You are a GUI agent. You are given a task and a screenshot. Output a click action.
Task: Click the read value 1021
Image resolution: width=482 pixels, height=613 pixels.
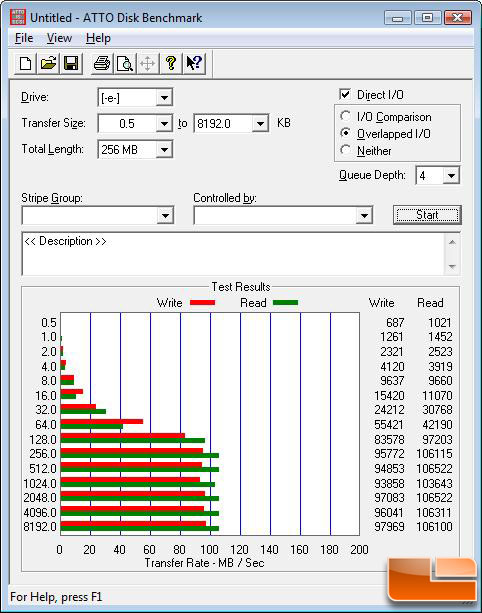(x=440, y=323)
